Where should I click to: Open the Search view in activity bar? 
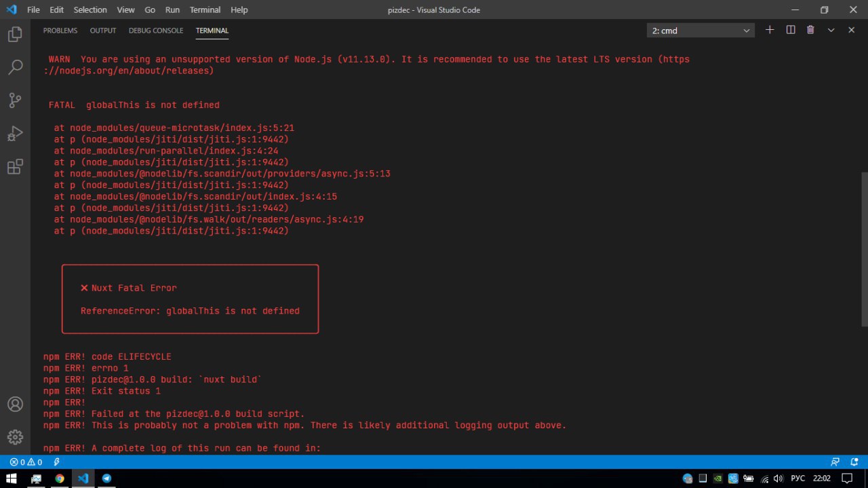point(15,67)
